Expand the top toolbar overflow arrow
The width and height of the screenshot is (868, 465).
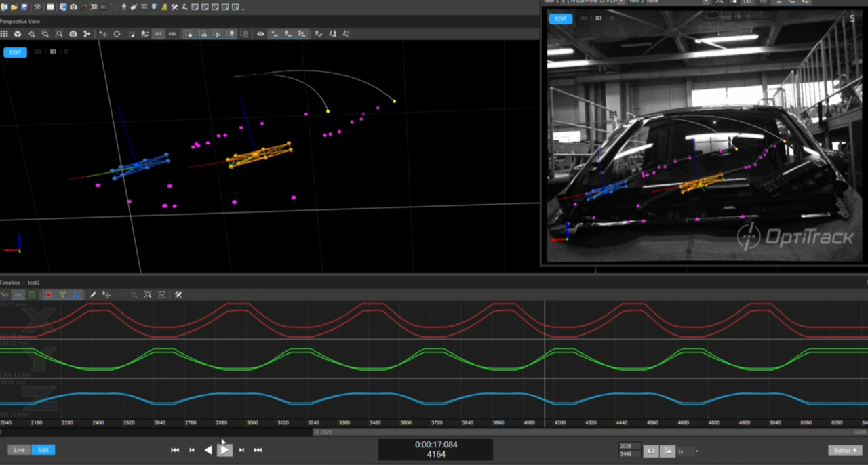(243, 8)
